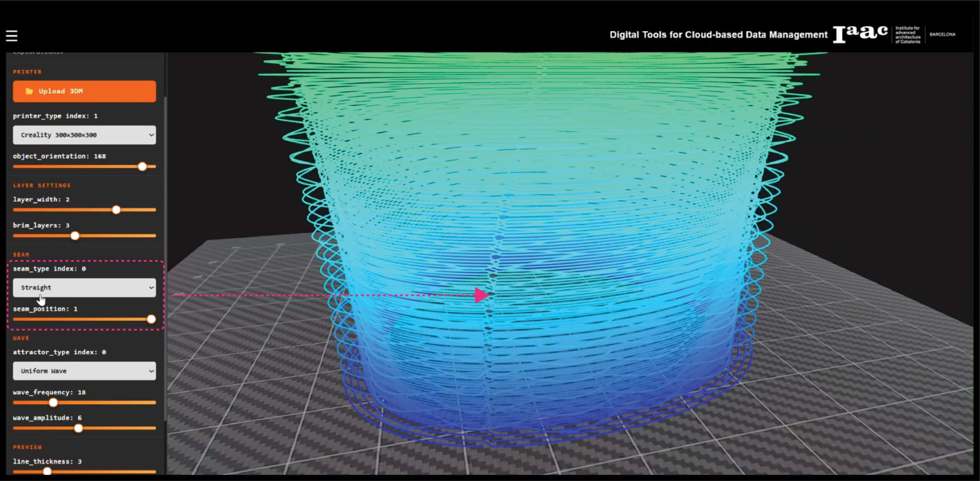
Task: Click the line_thickness slider handle
Action: (47, 471)
